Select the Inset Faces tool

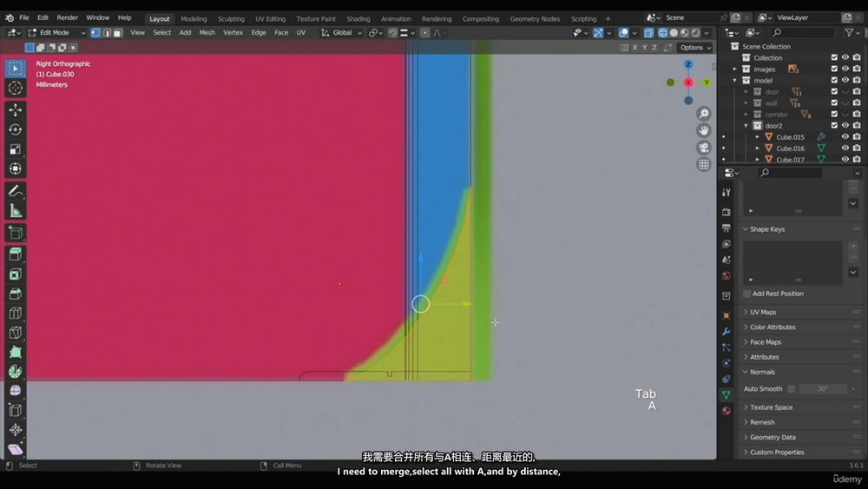coord(15,274)
